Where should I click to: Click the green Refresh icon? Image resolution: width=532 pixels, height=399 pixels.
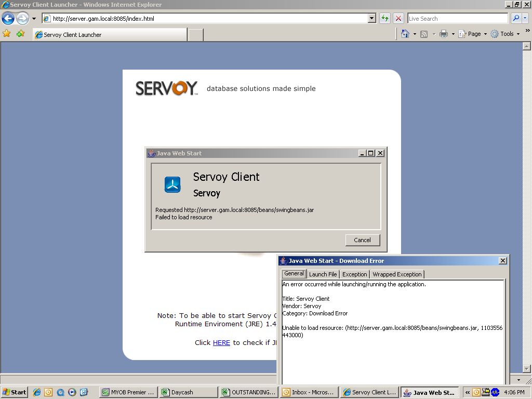click(385, 18)
